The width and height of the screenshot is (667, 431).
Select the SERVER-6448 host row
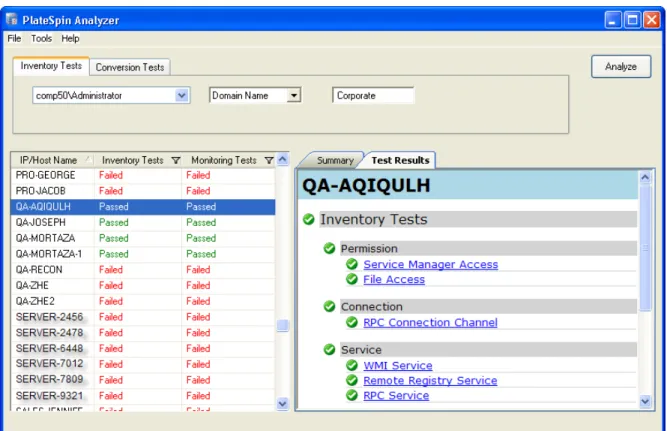[143, 348]
